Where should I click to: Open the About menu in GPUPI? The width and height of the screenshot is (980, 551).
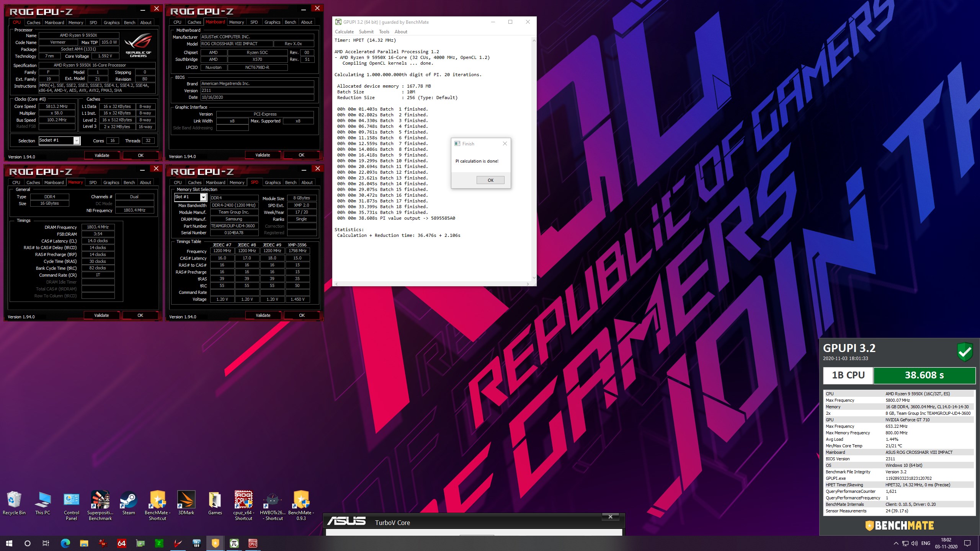401,32
